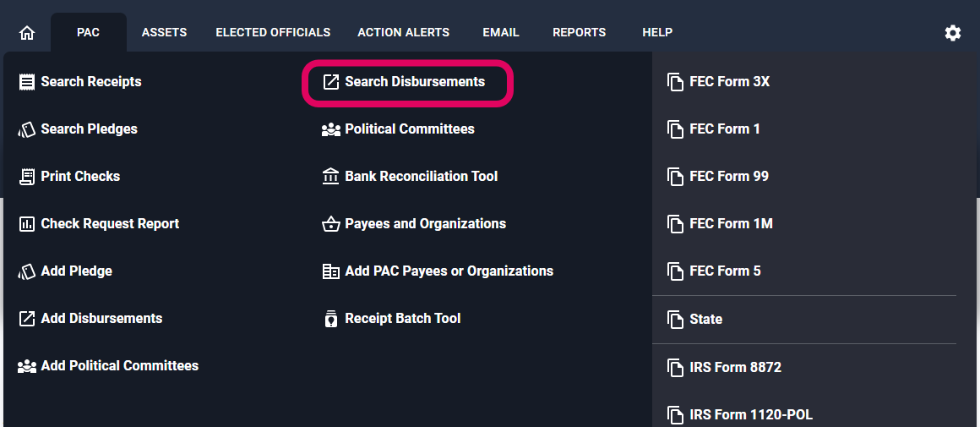
Task: Click the home icon in top bar
Action: pyautogui.click(x=27, y=33)
